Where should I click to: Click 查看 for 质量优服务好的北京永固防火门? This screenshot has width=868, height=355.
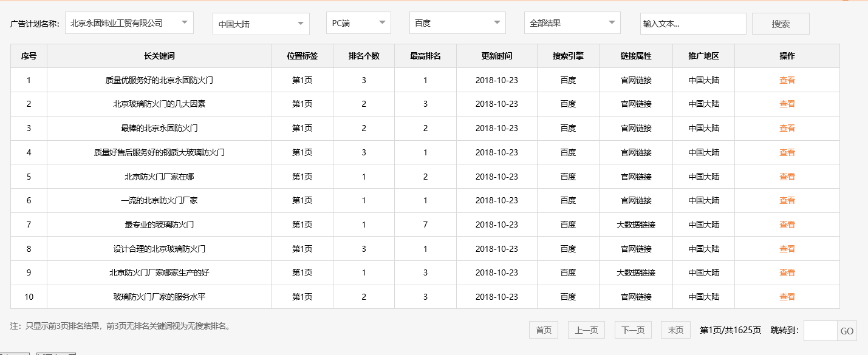[x=786, y=79]
